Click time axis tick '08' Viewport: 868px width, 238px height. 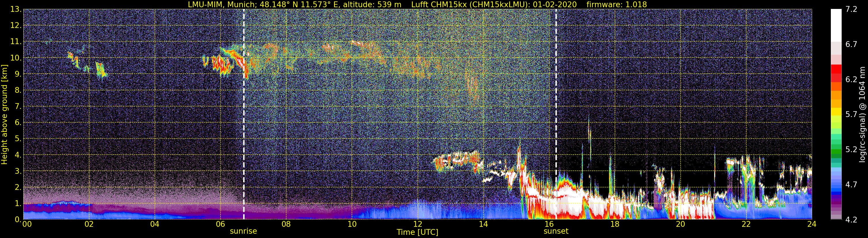(286, 224)
